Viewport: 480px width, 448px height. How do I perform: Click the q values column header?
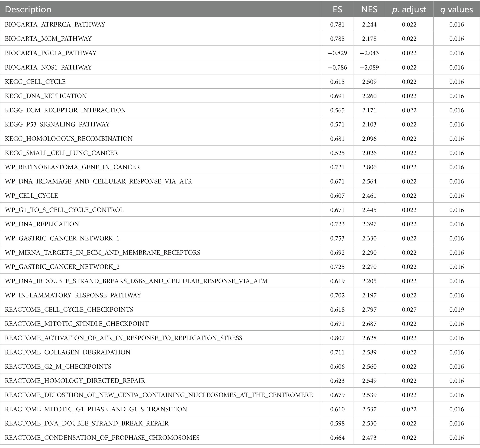pyautogui.click(x=456, y=10)
